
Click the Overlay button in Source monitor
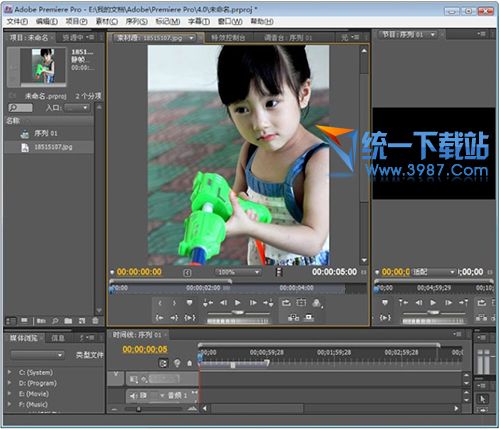coord(309,317)
